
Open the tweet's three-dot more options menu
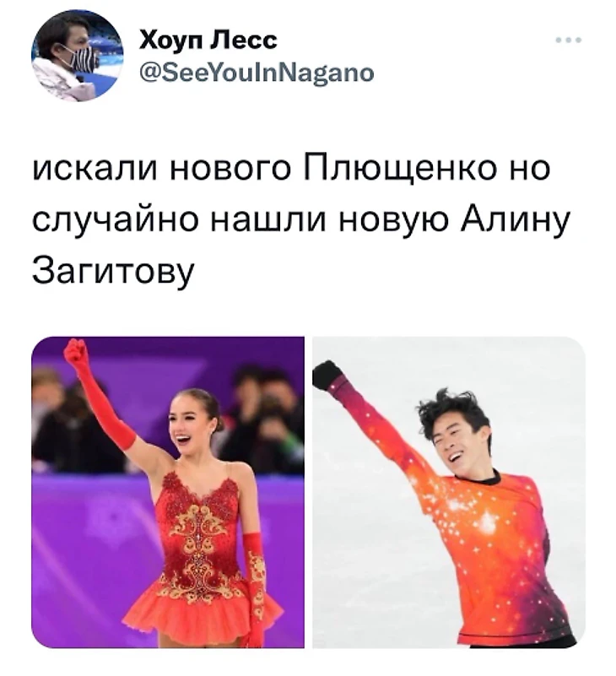click(x=568, y=41)
